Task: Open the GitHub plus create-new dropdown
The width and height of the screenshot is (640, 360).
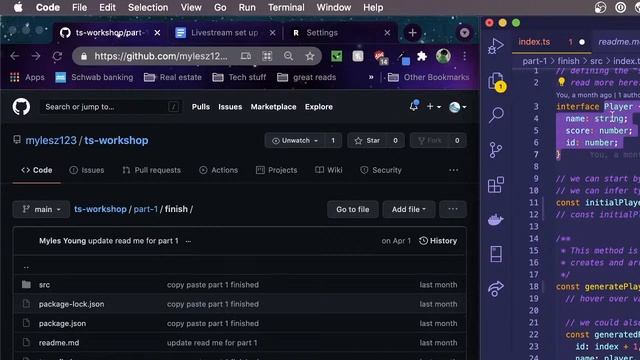Action: (x=433, y=107)
